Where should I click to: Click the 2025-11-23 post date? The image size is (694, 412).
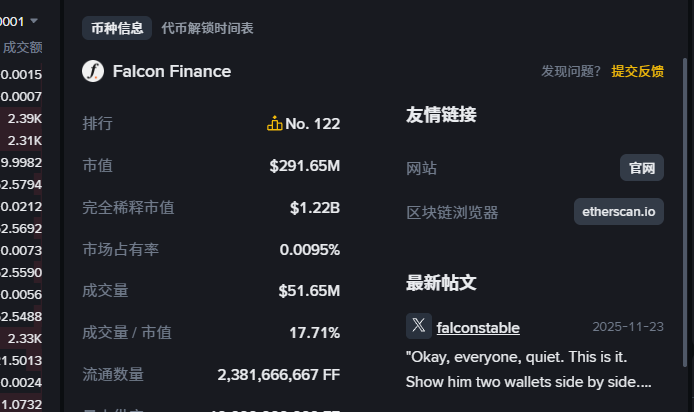[x=627, y=327]
